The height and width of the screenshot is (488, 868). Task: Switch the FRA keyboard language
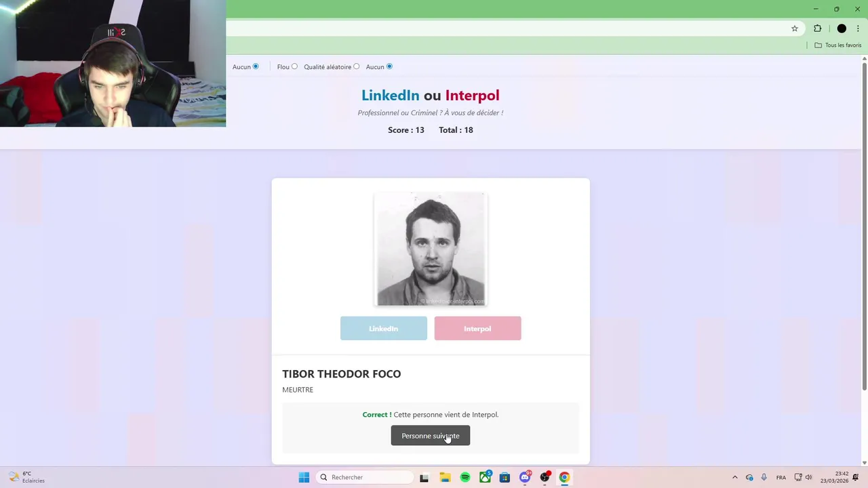pyautogui.click(x=781, y=477)
